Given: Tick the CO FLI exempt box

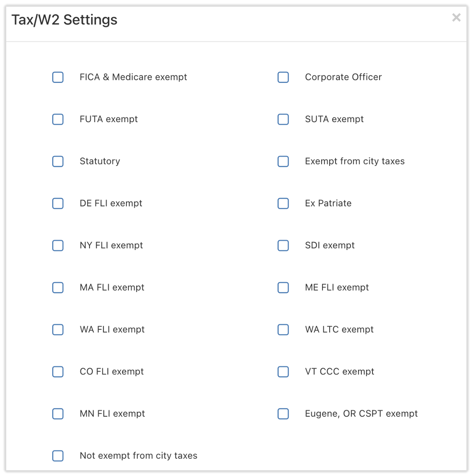Looking at the screenshot, I should click(58, 372).
